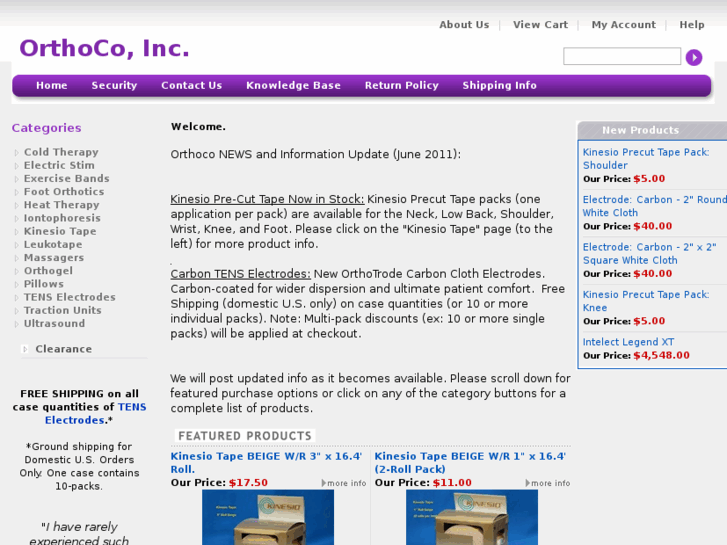Click the $17.50 featured price
Viewport: 727px width, 545px height.
coord(248,482)
